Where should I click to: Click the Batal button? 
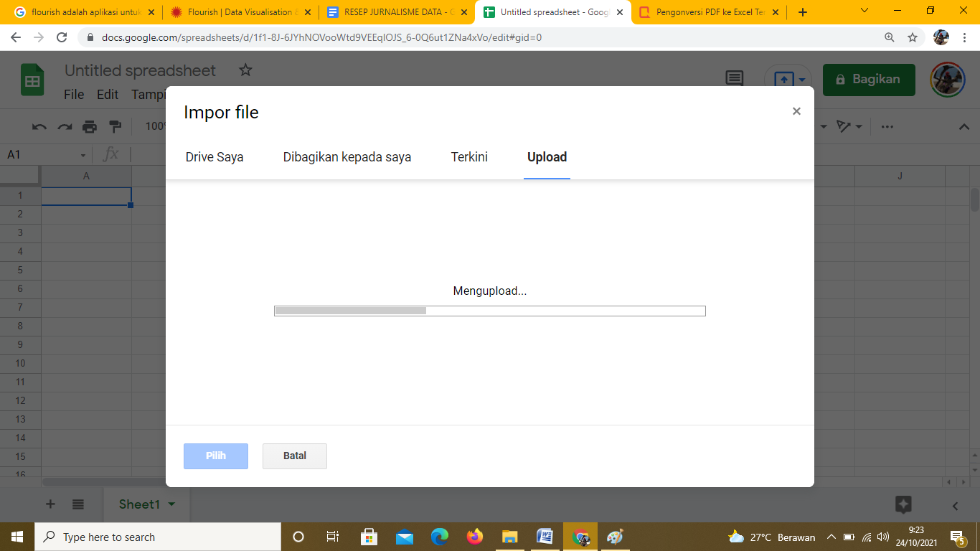pyautogui.click(x=295, y=456)
